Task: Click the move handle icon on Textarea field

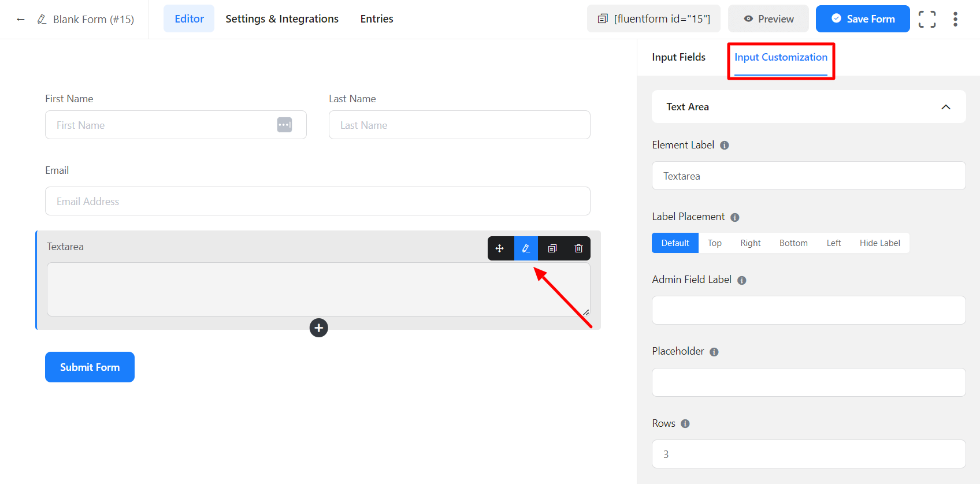Action: pyautogui.click(x=500, y=248)
